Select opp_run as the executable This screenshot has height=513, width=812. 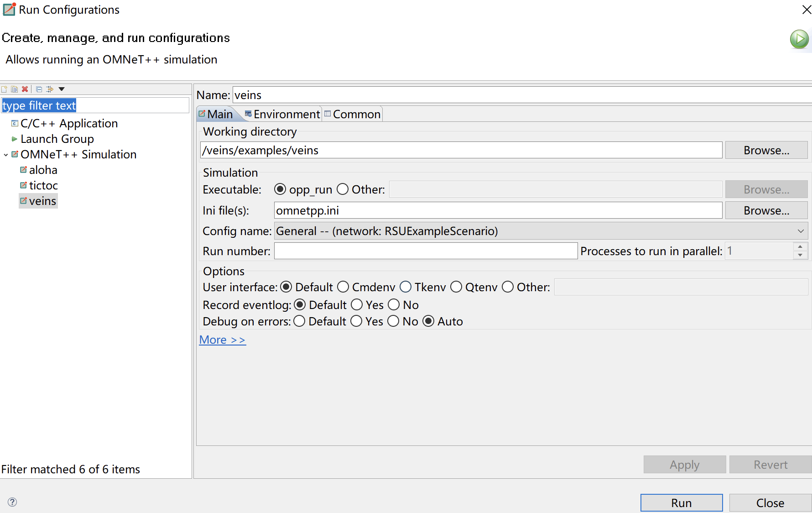click(280, 189)
